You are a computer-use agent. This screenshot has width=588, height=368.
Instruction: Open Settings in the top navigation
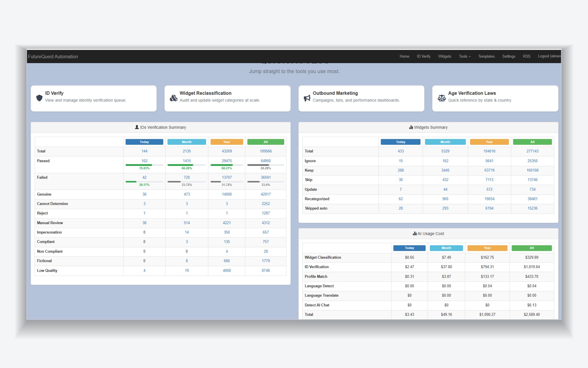509,56
